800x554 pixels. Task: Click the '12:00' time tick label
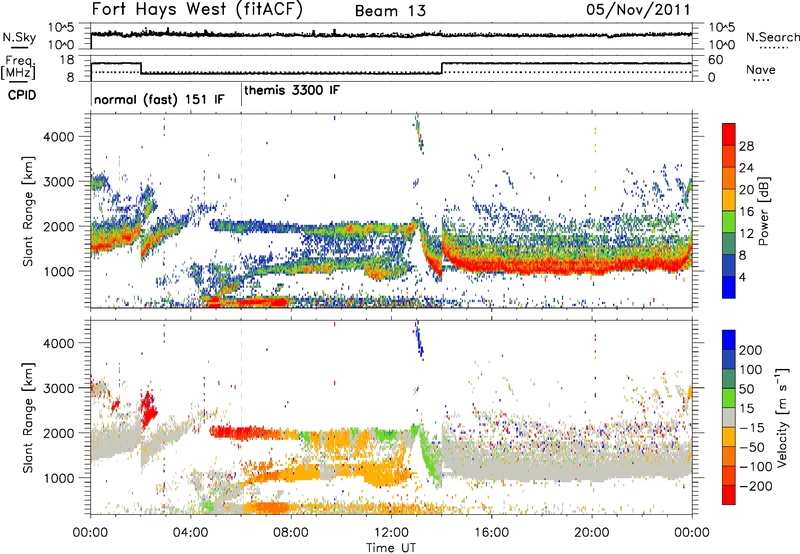coord(391,533)
